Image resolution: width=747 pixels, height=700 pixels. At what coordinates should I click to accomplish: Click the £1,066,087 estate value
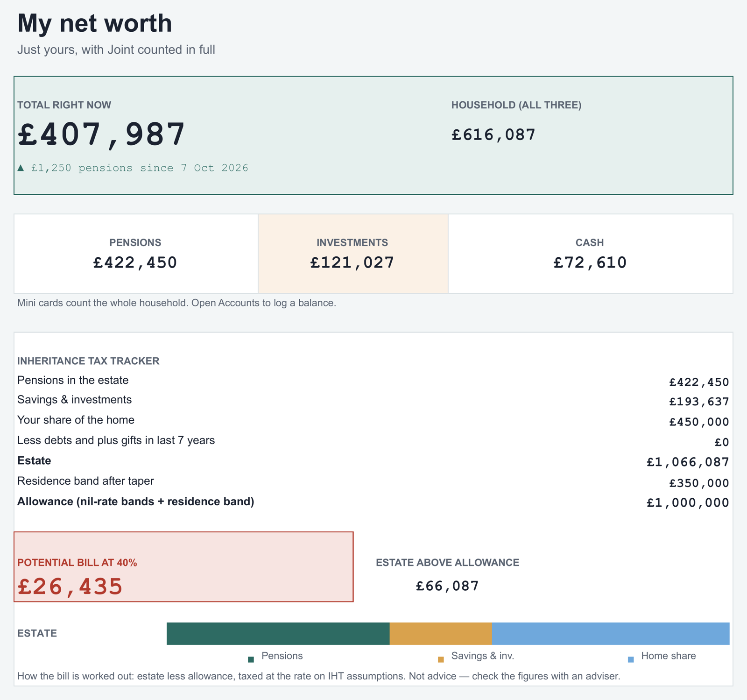tap(688, 462)
